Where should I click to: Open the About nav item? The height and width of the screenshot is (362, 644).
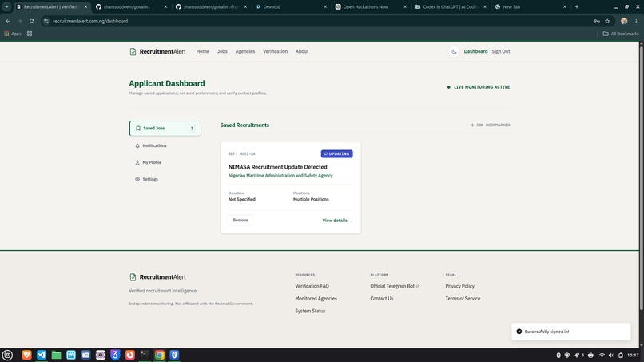coord(302,51)
